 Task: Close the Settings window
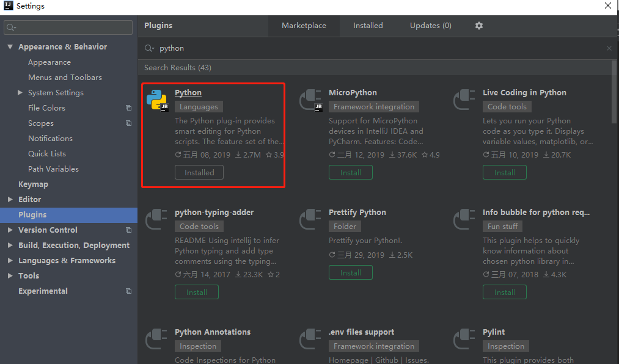click(x=608, y=5)
